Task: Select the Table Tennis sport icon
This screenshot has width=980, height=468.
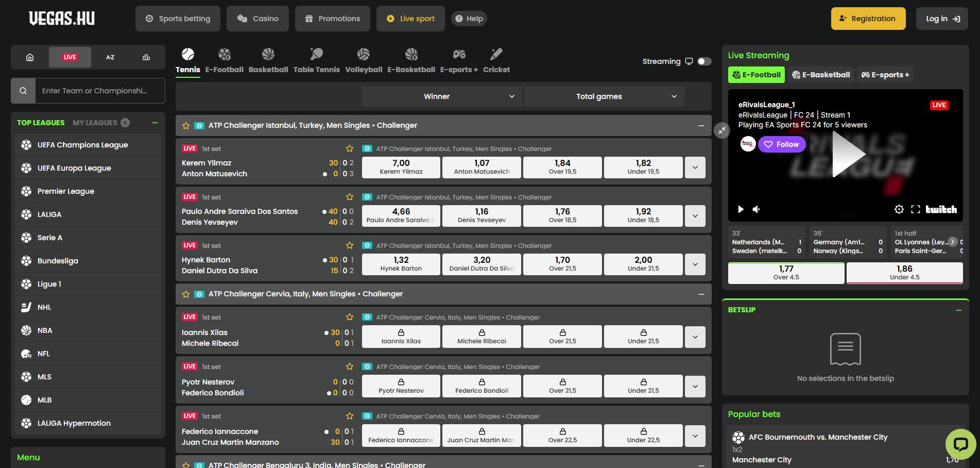Action: click(x=317, y=54)
